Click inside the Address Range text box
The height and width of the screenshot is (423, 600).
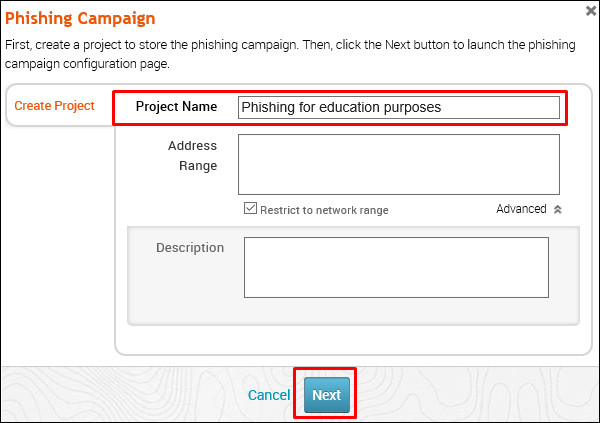coord(398,164)
